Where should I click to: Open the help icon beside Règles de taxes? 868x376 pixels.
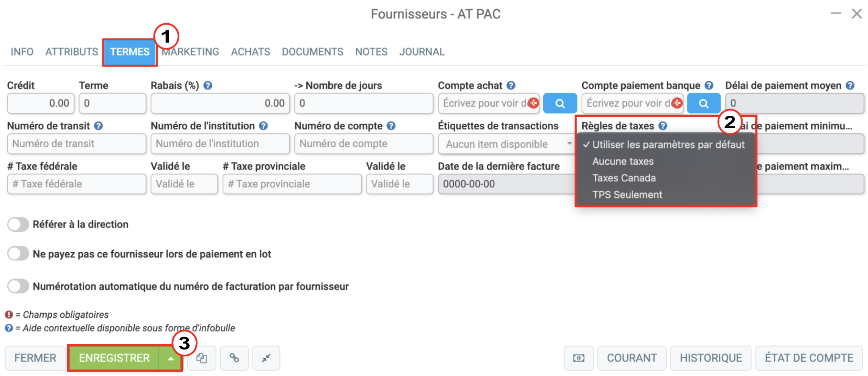tap(663, 126)
